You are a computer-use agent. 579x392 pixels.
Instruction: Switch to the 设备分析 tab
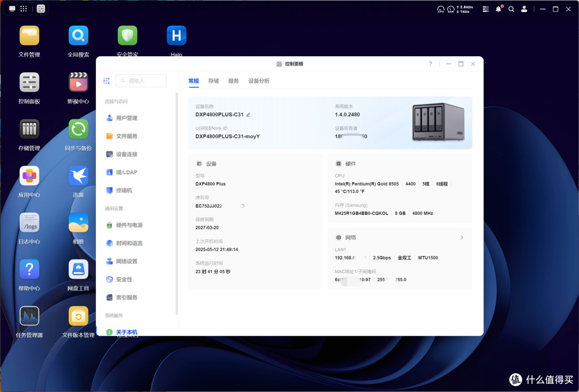[x=258, y=81]
